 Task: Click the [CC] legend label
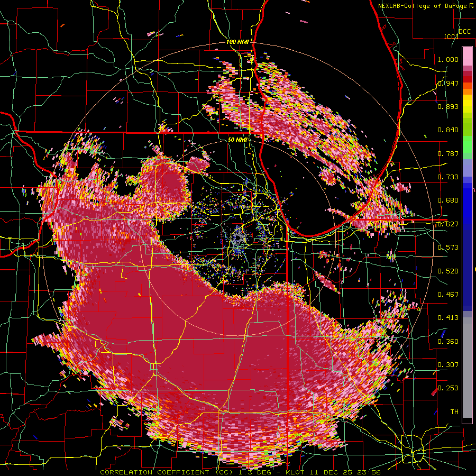pyautogui.click(x=451, y=36)
